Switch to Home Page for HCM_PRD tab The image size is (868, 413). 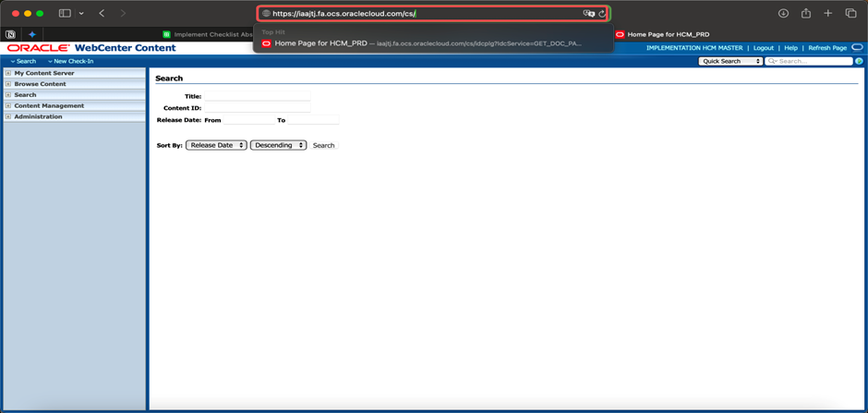point(668,34)
